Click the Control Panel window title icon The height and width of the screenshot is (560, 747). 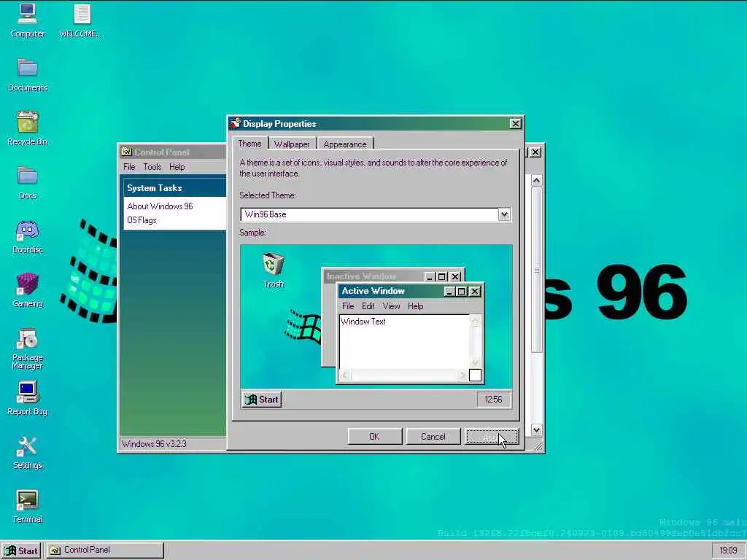tap(127, 152)
